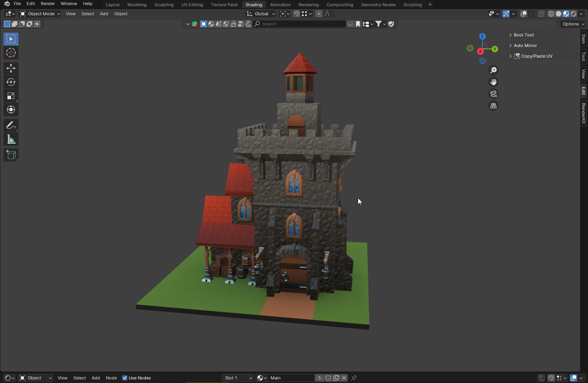Toggle camera view button
The height and width of the screenshot is (383, 588).
click(x=493, y=94)
